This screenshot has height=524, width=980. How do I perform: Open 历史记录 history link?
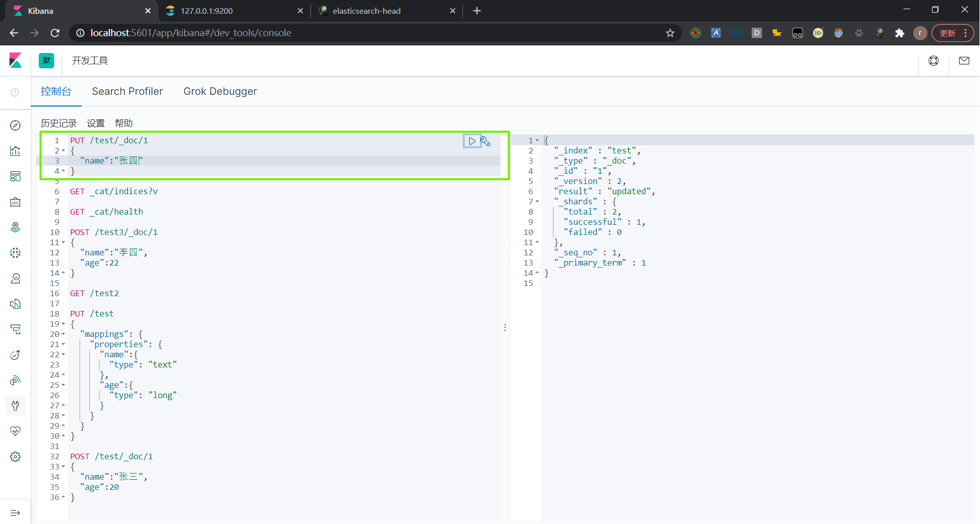click(59, 123)
